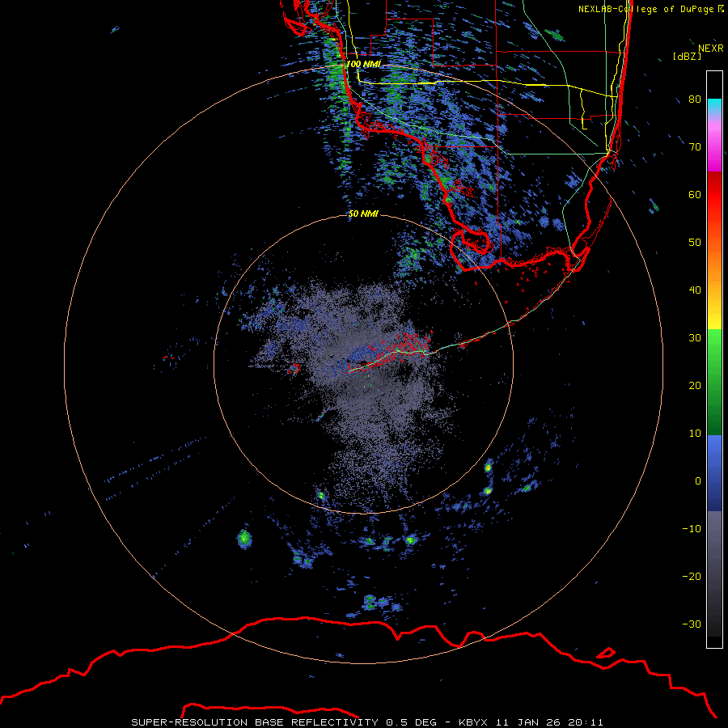The width and height of the screenshot is (728, 728).
Task: Pick the blue segment of the color bar
Action: coord(714,473)
